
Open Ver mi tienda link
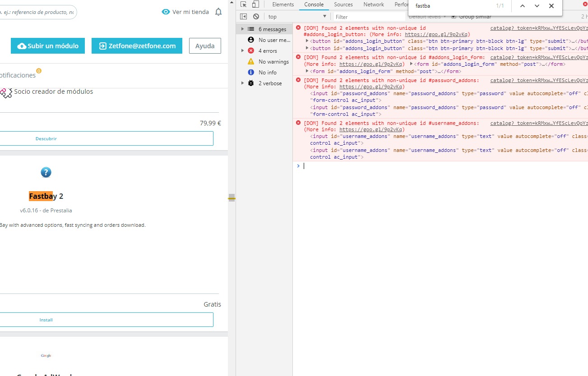point(185,12)
